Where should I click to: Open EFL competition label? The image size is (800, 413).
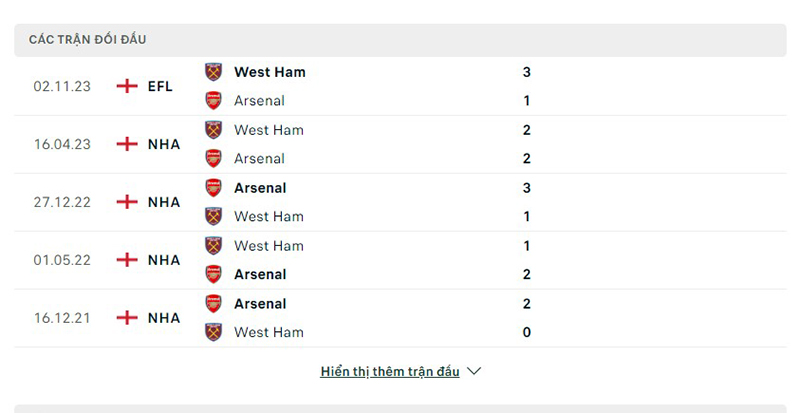click(160, 86)
